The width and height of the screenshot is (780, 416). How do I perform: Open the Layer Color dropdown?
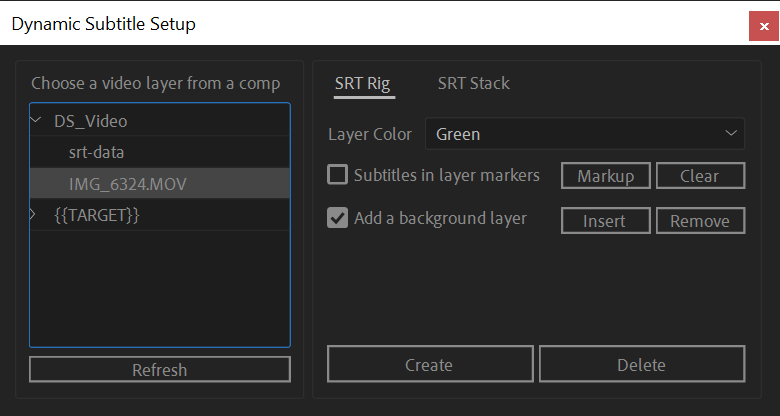585,133
